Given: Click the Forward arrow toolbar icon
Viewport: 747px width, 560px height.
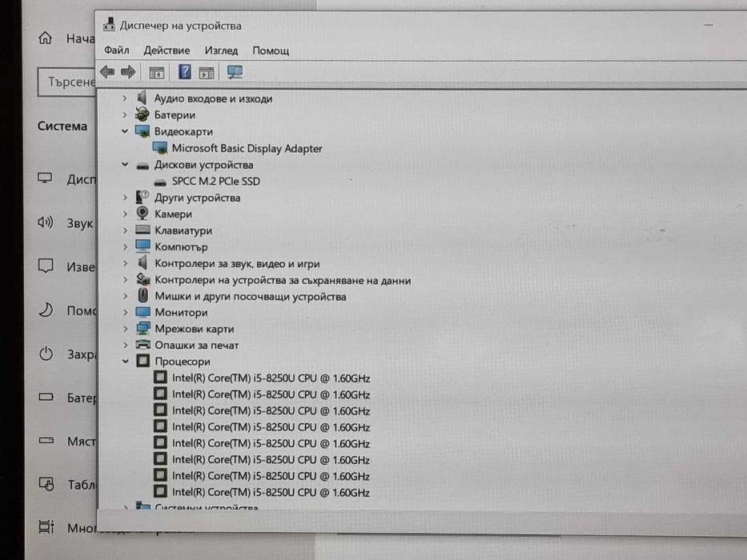Looking at the screenshot, I should [x=128, y=72].
